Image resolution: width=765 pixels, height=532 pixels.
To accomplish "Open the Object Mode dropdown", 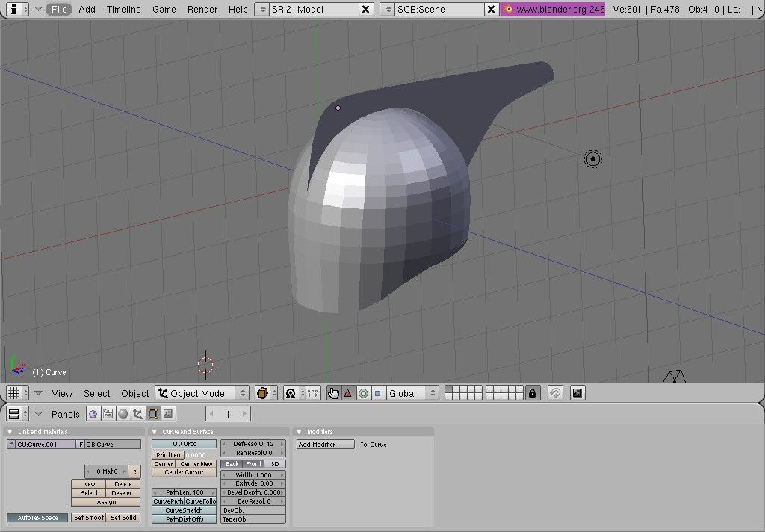I will (x=202, y=392).
